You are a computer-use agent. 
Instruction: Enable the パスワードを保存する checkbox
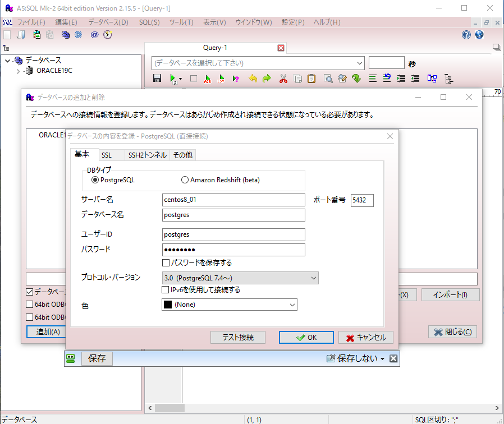tap(166, 262)
